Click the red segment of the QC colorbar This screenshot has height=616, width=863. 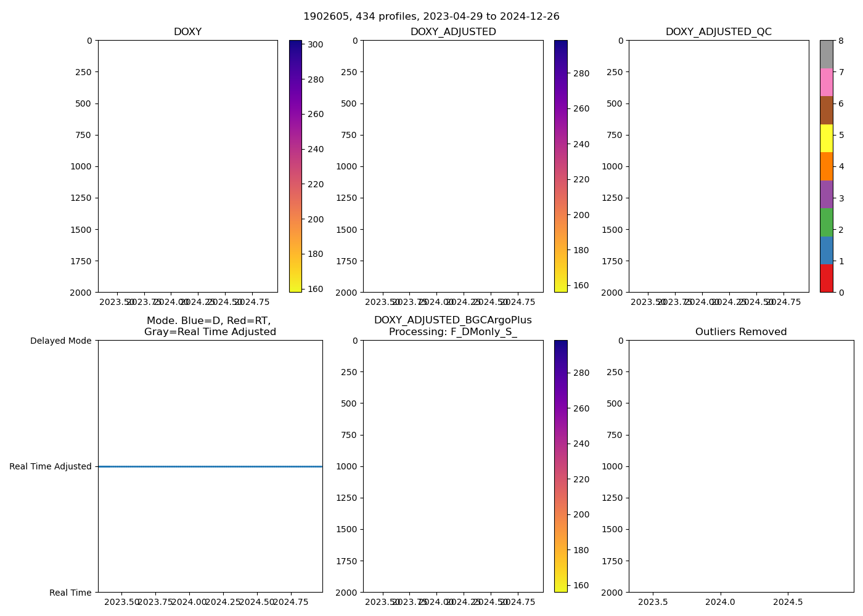826,278
